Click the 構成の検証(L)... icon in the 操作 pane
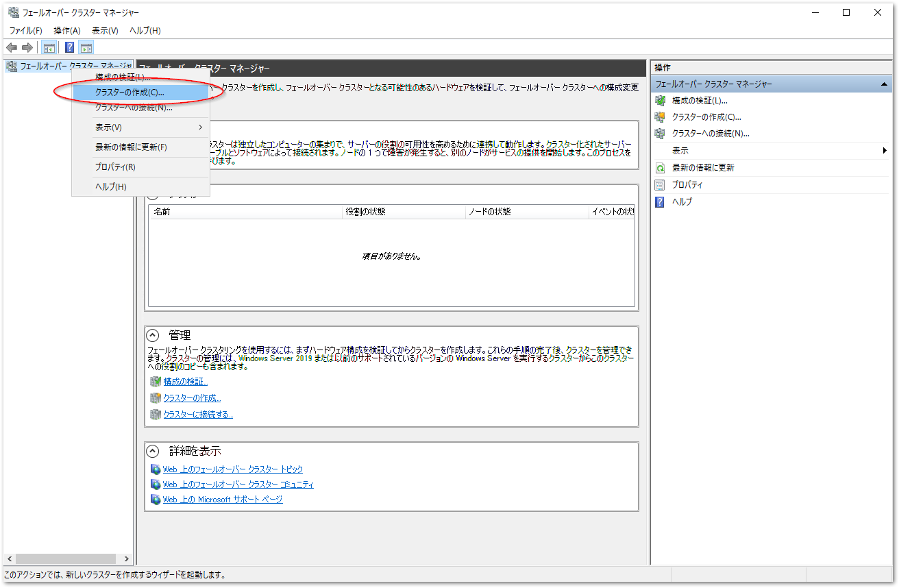Viewport: 899px width, 588px height. pyautogui.click(x=660, y=100)
